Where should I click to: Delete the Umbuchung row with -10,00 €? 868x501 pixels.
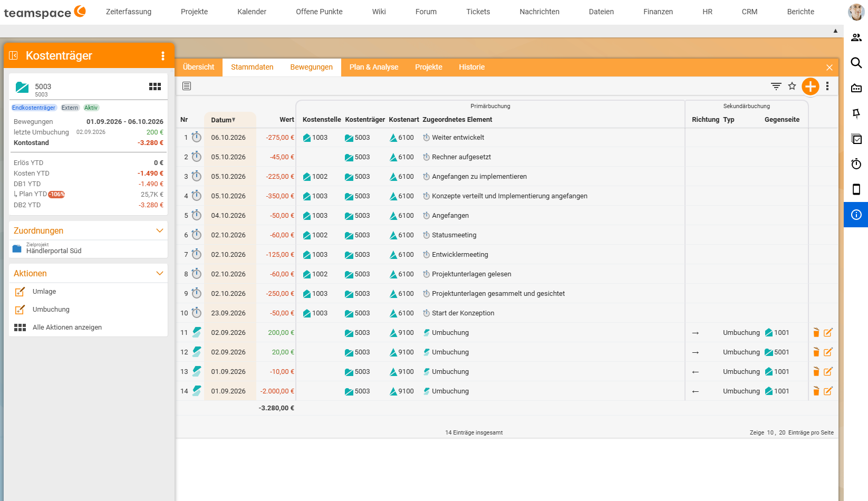tap(816, 371)
